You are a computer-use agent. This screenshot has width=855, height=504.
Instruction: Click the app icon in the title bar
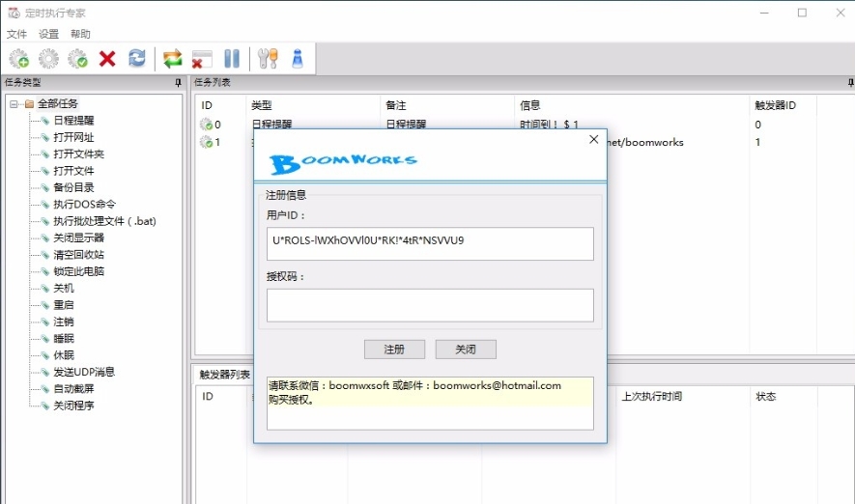click(x=14, y=13)
